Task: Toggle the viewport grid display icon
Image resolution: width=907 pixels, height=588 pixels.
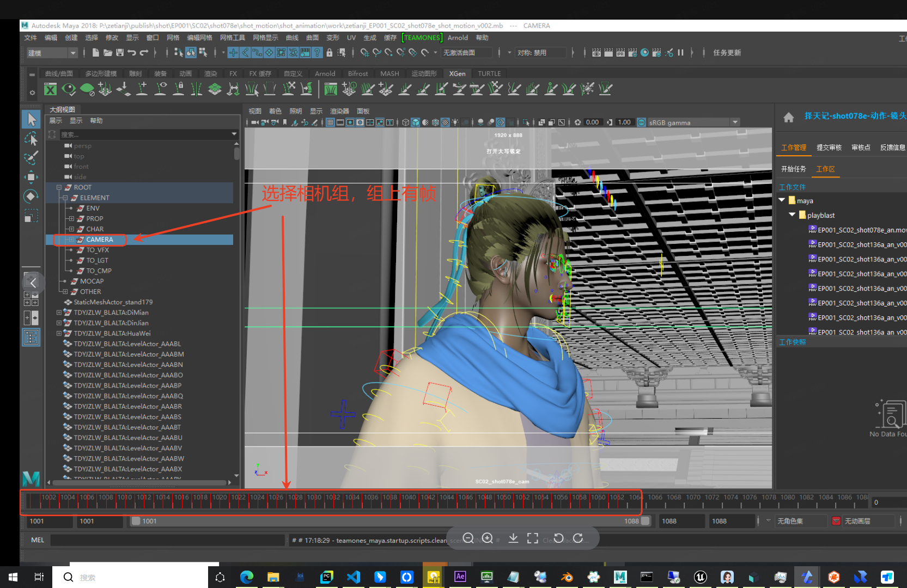Action: (x=330, y=122)
